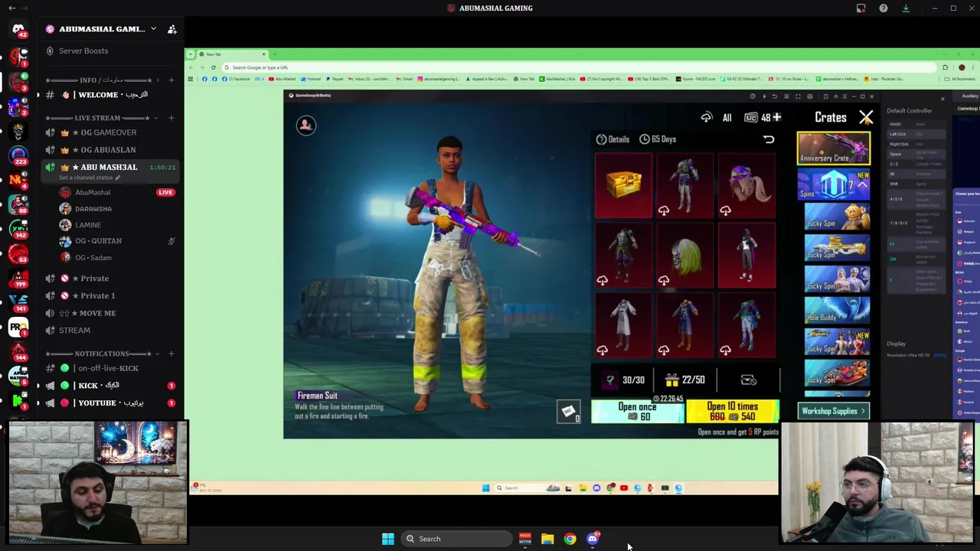Expand the ABUMASHAL GAMING server dropdown

[x=153, y=29]
